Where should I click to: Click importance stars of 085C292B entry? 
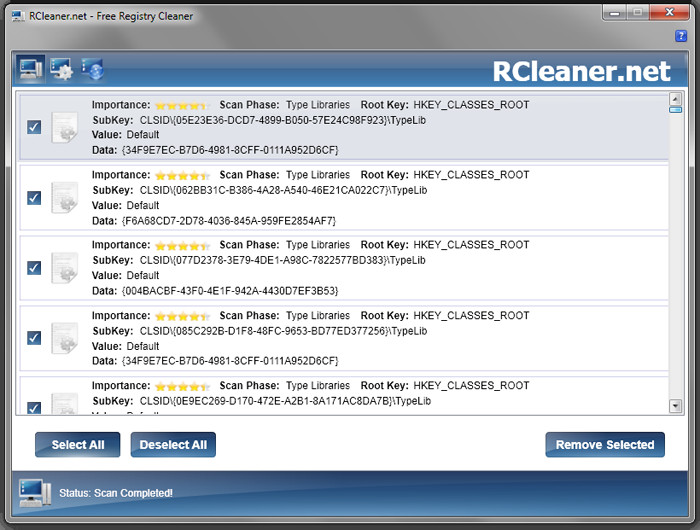coord(182,316)
